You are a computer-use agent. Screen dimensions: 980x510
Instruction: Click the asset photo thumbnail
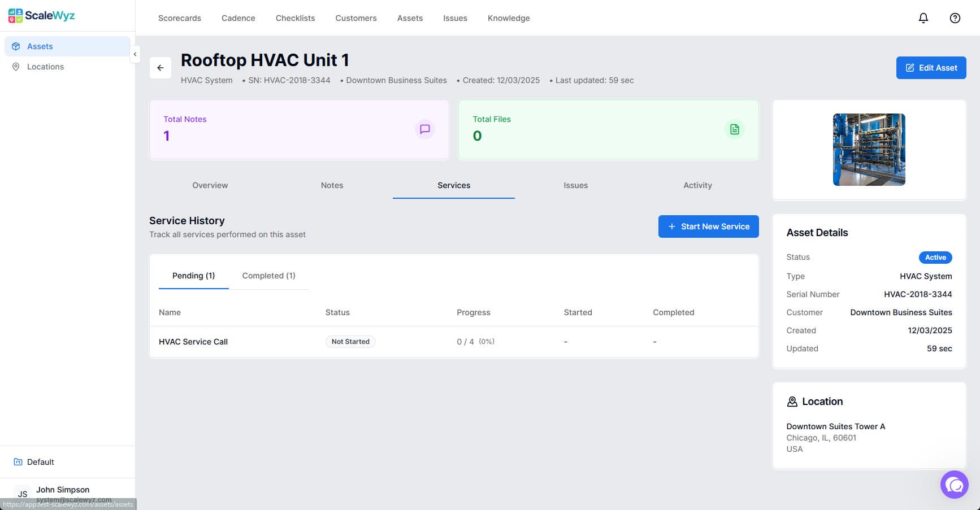pyautogui.click(x=869, y=150)
